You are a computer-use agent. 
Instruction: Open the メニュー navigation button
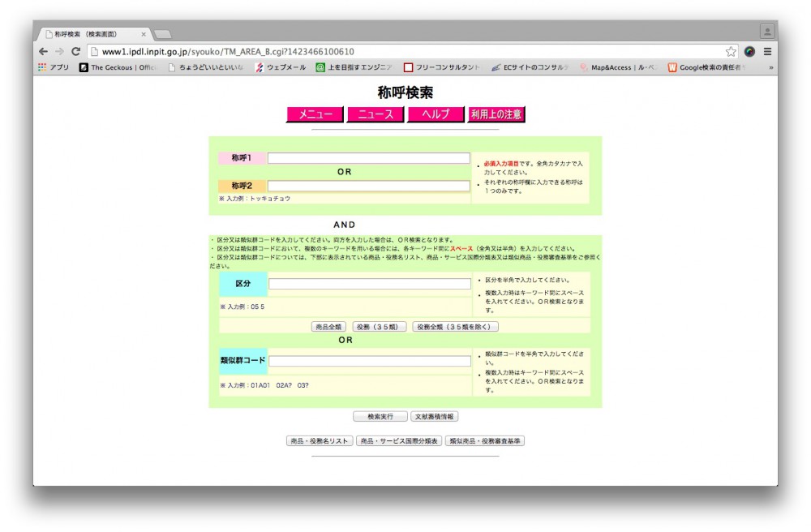click(x=315, y=114)
